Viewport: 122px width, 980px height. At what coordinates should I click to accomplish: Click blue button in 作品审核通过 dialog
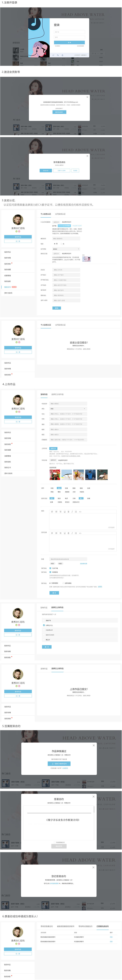pyautogui.click(x=59, y=764)
